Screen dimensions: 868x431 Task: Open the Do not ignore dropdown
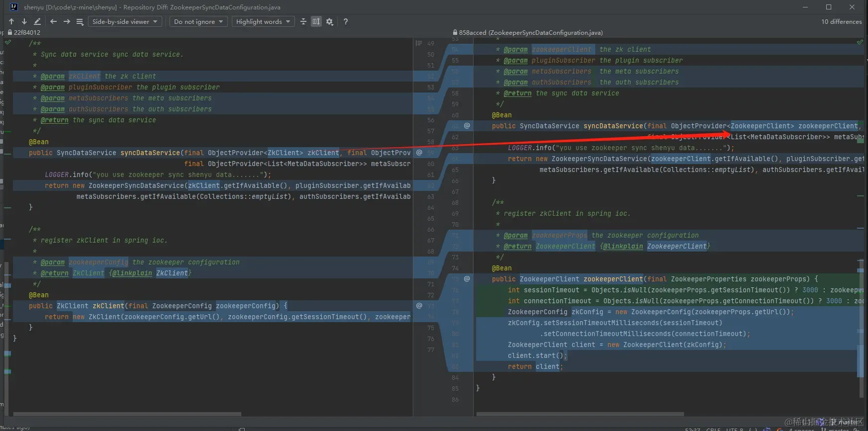click(198, 21)
